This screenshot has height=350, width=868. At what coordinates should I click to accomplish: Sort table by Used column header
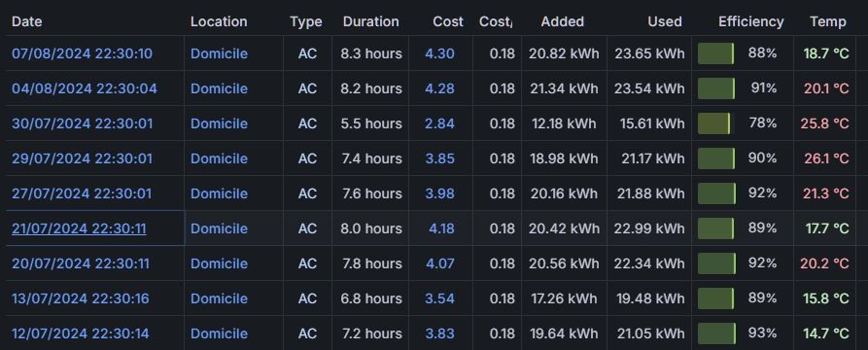665,21
